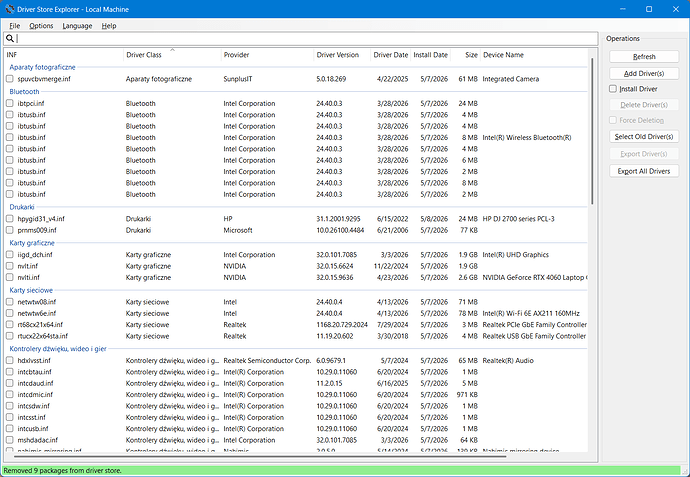Viewport: 690px width, 477px height.
Task: Collapse the Karty graficzne group header
Action: (x=32, y=243)
